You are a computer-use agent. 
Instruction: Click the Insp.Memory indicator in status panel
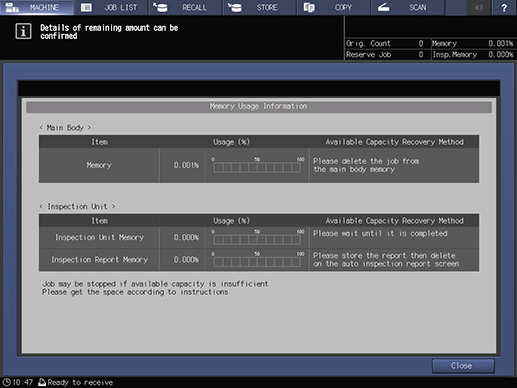tap(473, 55)
